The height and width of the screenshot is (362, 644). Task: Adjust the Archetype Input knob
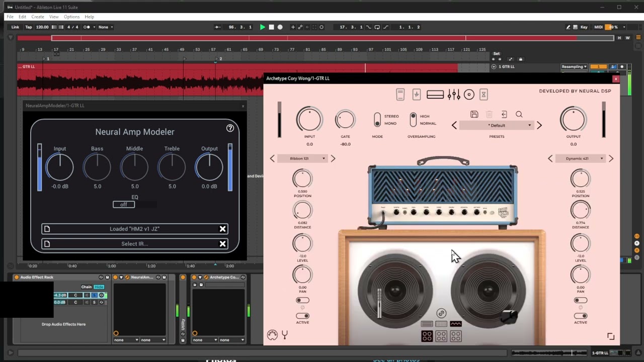309,120
